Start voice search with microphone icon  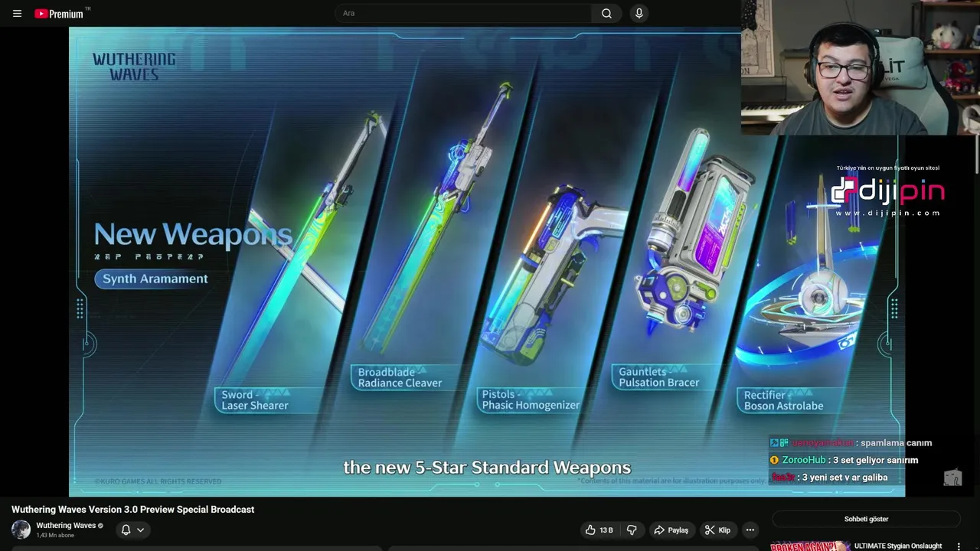click(639, 13)
